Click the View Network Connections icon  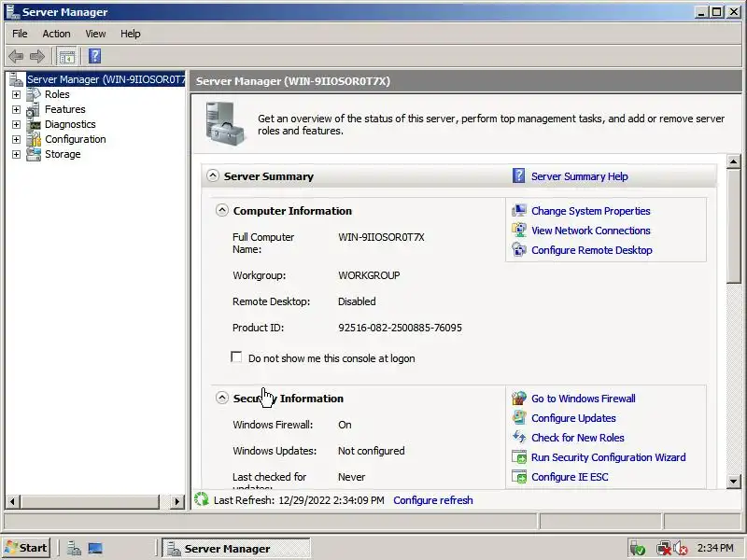point(519,230)
